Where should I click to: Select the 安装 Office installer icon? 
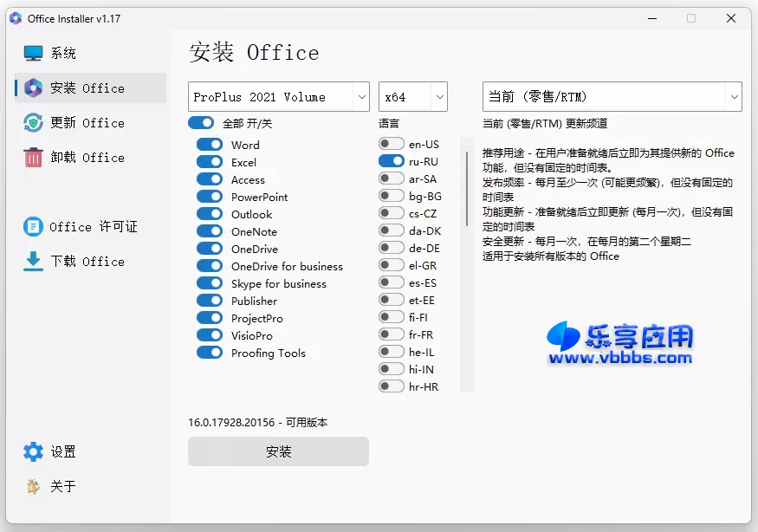(x=33, y=88)
